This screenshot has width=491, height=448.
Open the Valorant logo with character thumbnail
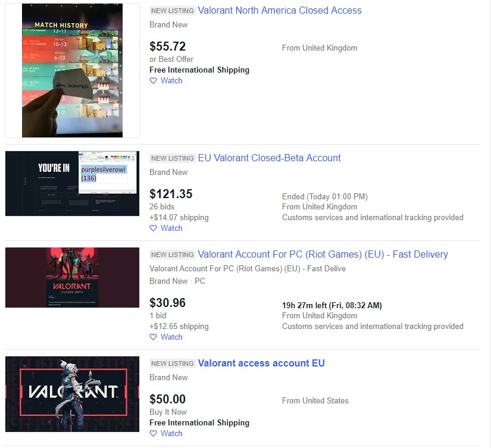[73, 394]
